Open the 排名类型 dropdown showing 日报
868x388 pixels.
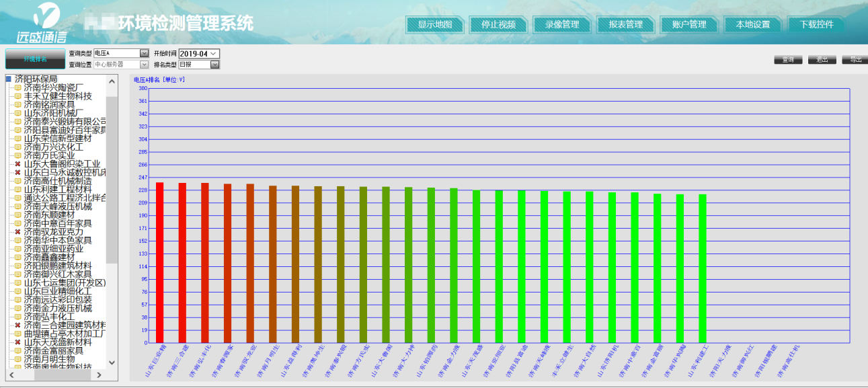[214, 65]
